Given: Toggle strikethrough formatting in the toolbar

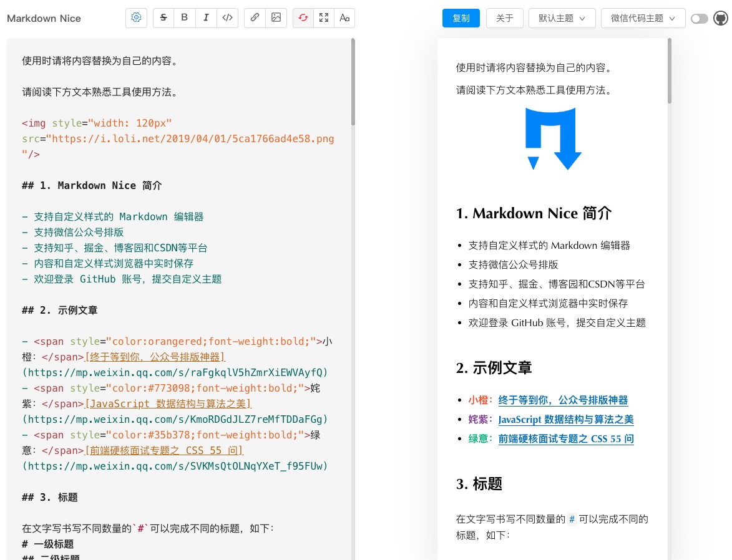Looking at the screenshot, I should (163, 17).
